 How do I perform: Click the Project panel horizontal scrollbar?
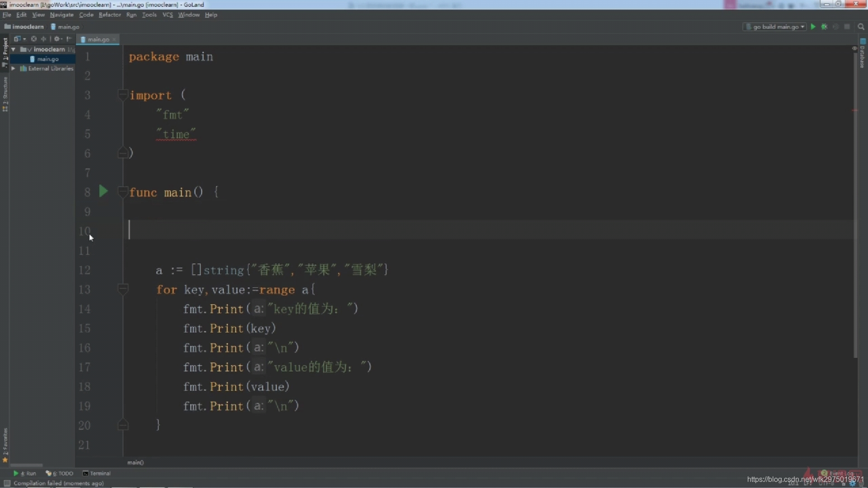[x=26, y=465]
